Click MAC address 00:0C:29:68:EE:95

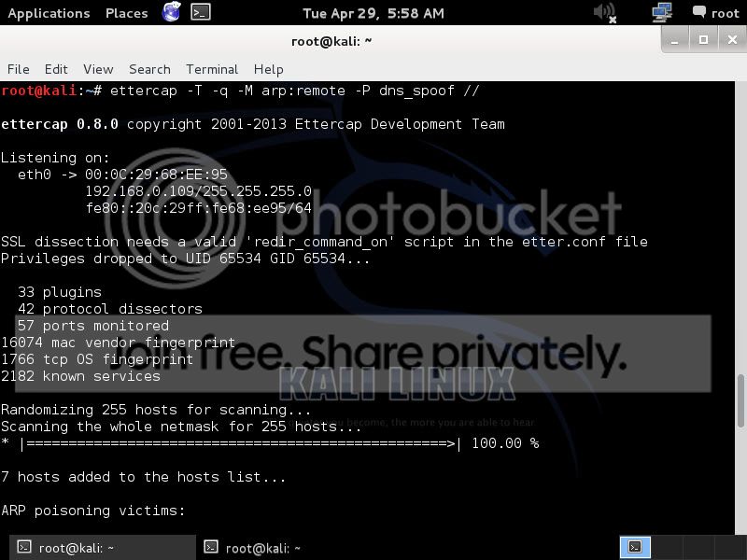click(x=156, y=175)
